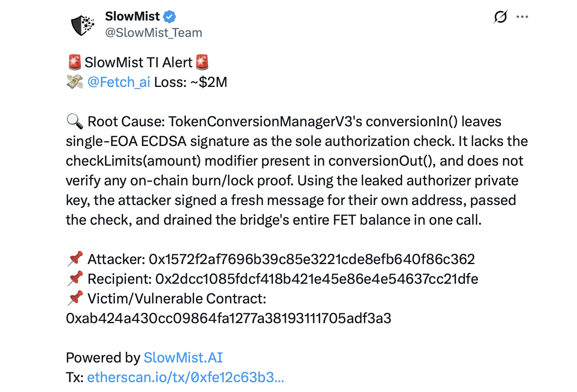Open the SlowMist.AI link
This screenshot has width=577, height=392.
[183, 358]
